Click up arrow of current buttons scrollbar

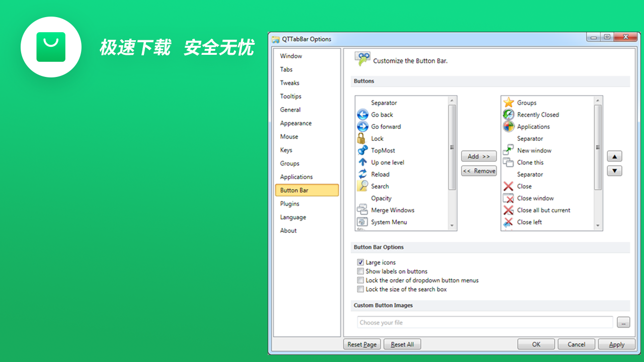tap(598, 101)
